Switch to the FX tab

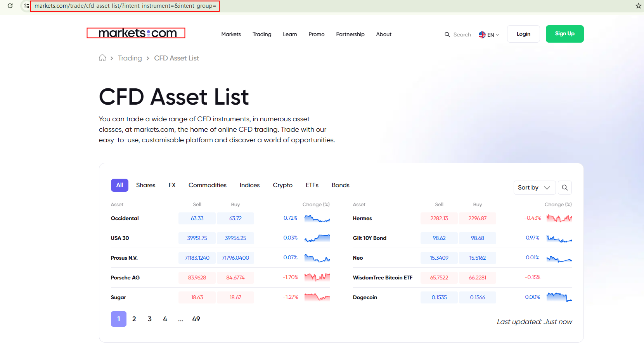click(x=172, y=185)
